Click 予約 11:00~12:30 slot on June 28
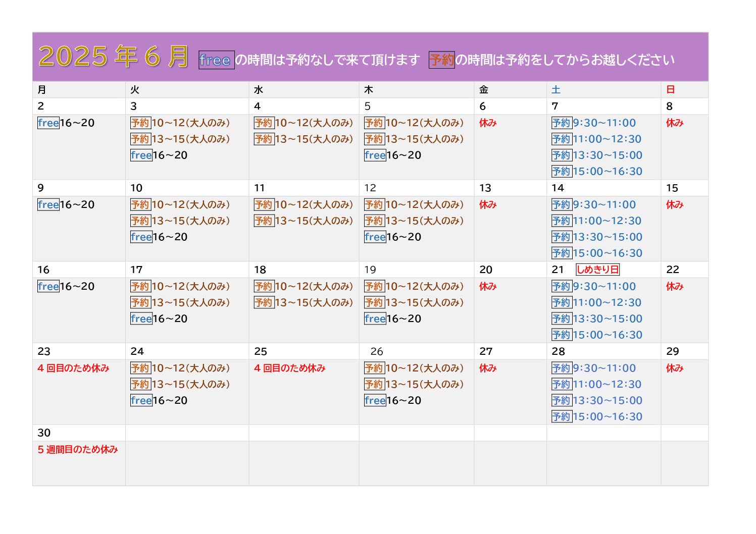 [x=596, y=385]
